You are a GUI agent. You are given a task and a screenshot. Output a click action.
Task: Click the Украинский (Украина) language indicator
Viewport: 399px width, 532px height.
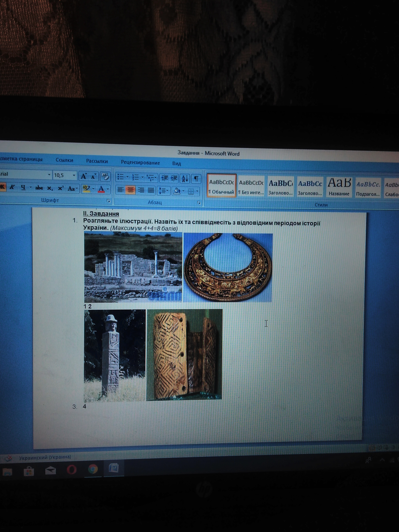click(x=45, y=457)
